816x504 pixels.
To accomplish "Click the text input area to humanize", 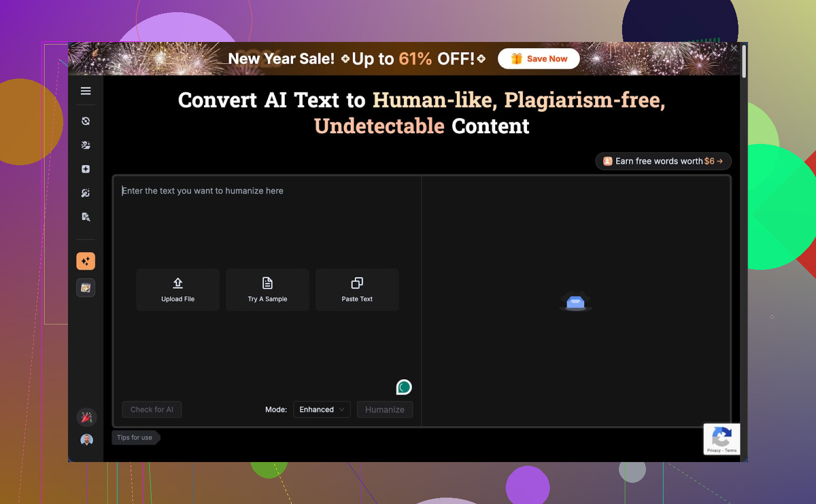I will (266, 223).
